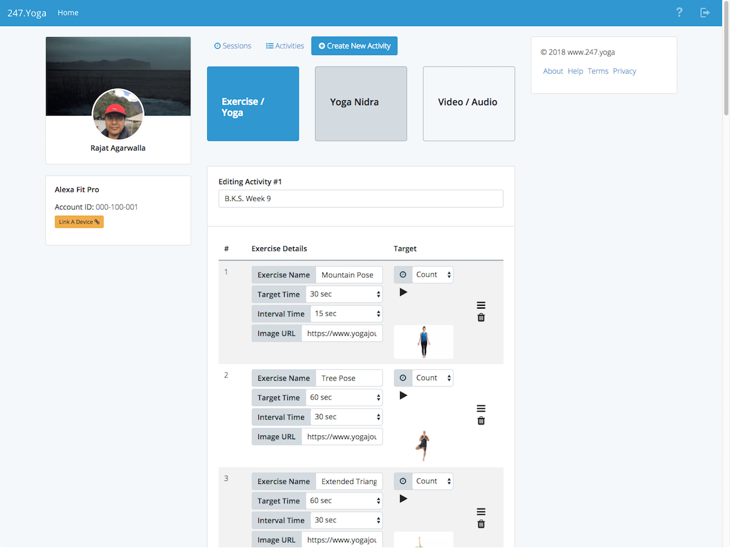This screenshot has height=560, width=730.
Task: Change Mountain Pose interval time 15 sec
Action: [x=346, y=314]
